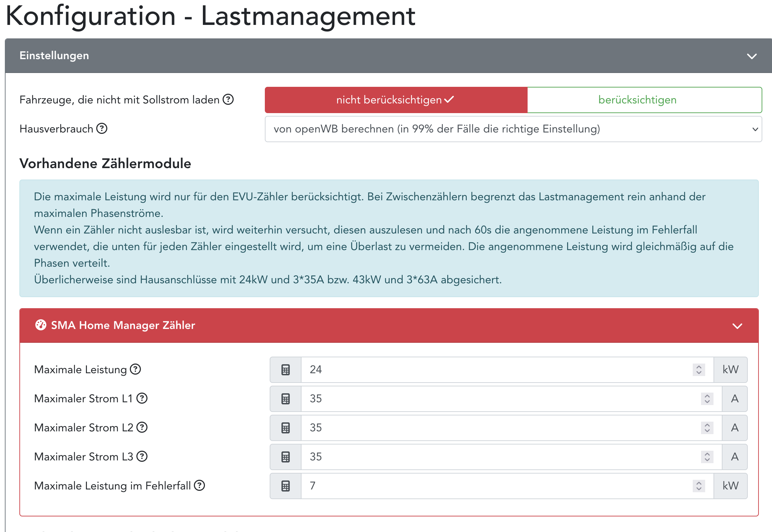Click the Einstellungen header title

[54, 56]
